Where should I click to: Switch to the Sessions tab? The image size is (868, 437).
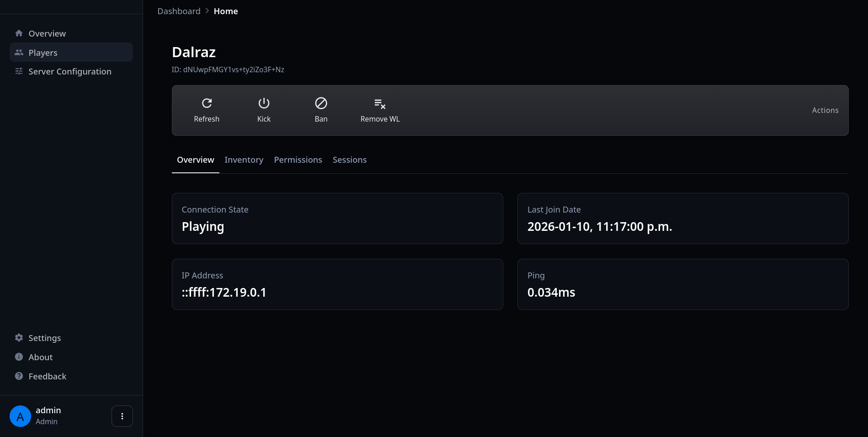click(x=349, y=160)
